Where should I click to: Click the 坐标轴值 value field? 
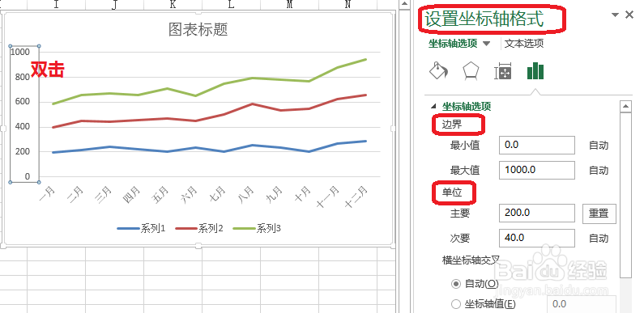[x=582, y=304]
